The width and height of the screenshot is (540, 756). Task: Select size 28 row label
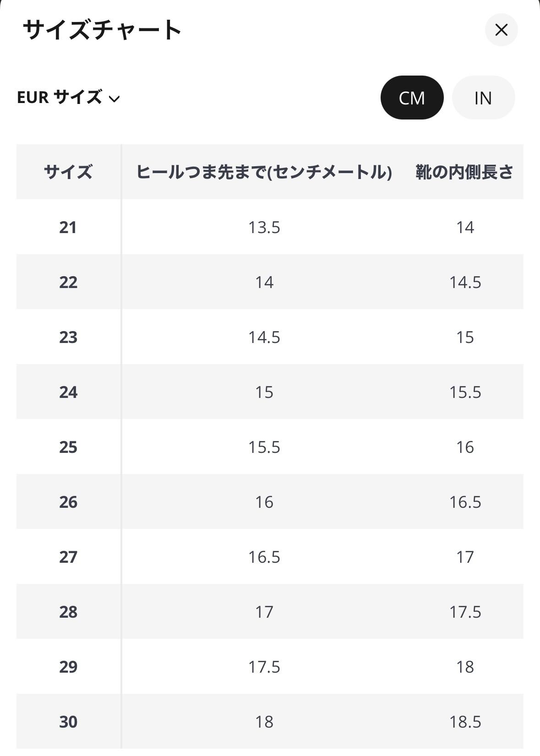(68, 612)
